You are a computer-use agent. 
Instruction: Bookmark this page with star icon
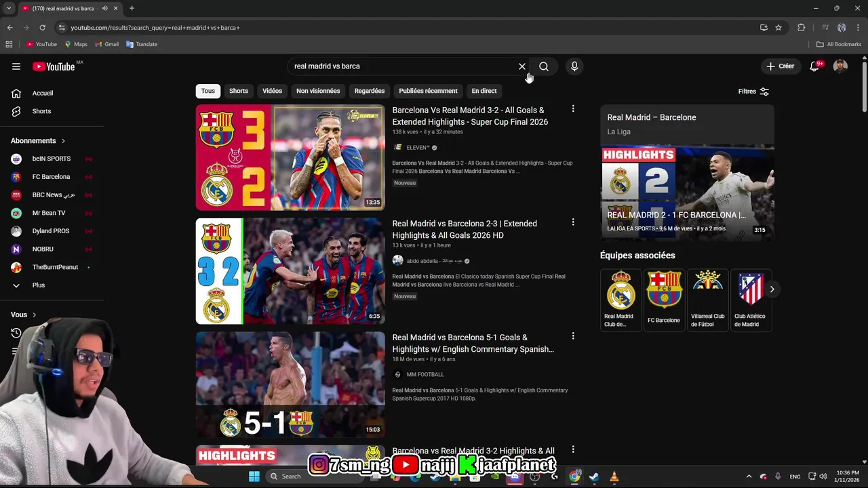(x=778, y=28)
